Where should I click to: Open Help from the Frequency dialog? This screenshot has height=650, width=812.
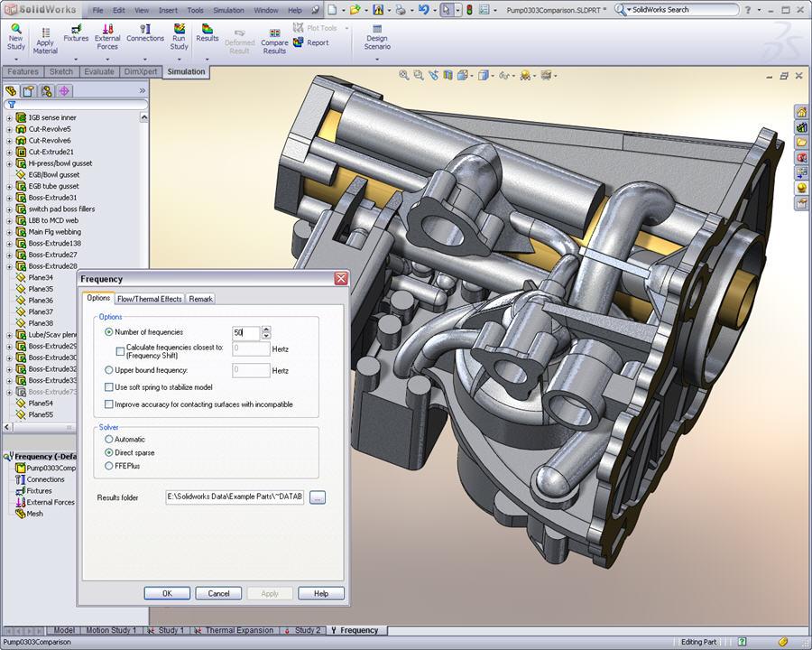pyautogui.click(x=321, y=593)
